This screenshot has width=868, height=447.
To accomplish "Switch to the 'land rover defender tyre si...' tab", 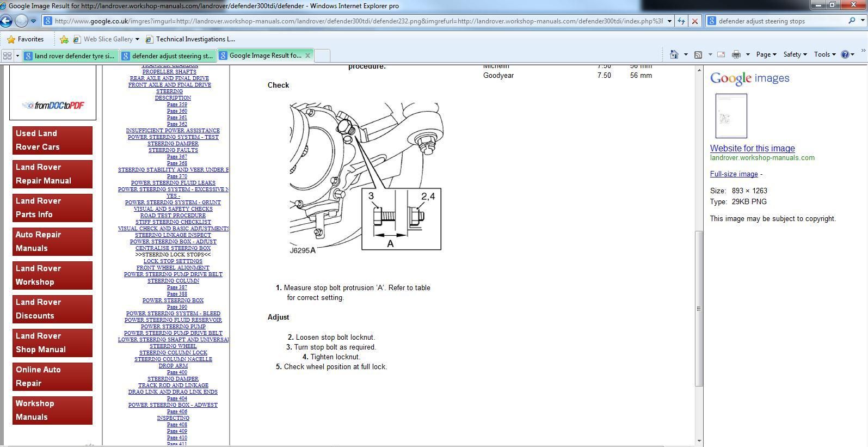I will (x=70, y=56).
